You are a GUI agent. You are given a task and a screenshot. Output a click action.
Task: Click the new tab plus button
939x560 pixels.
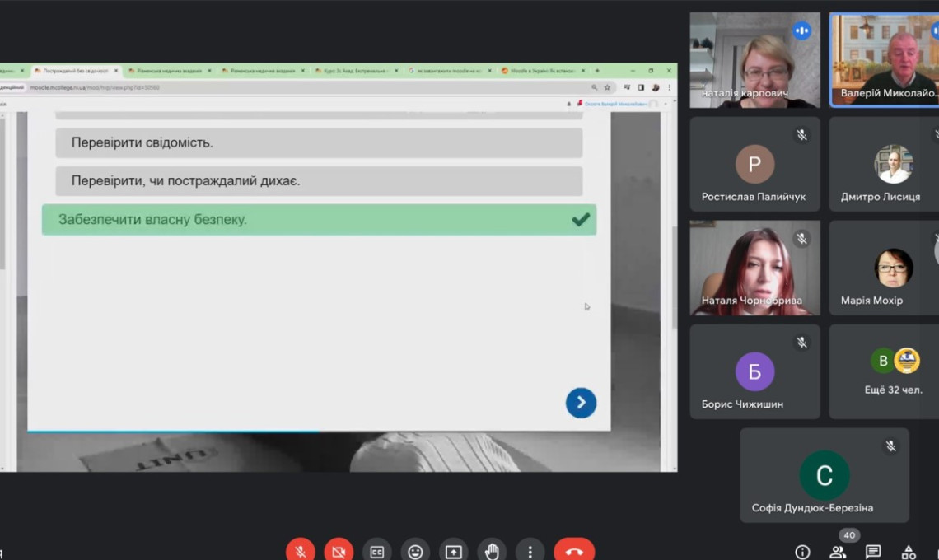pyautogui.click(x=597, y=71)
